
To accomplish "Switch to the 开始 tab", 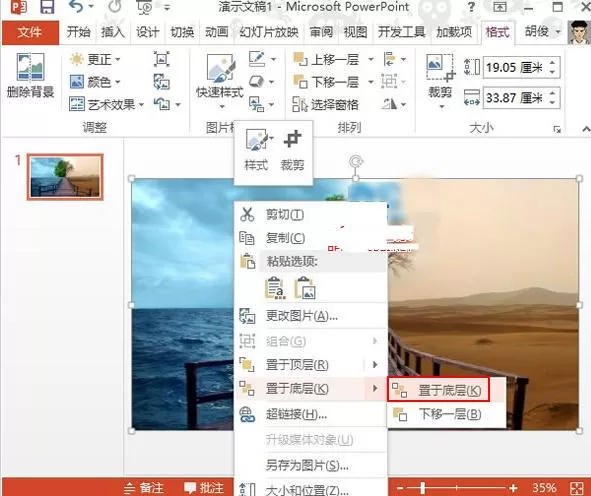I will coord(78,32).
